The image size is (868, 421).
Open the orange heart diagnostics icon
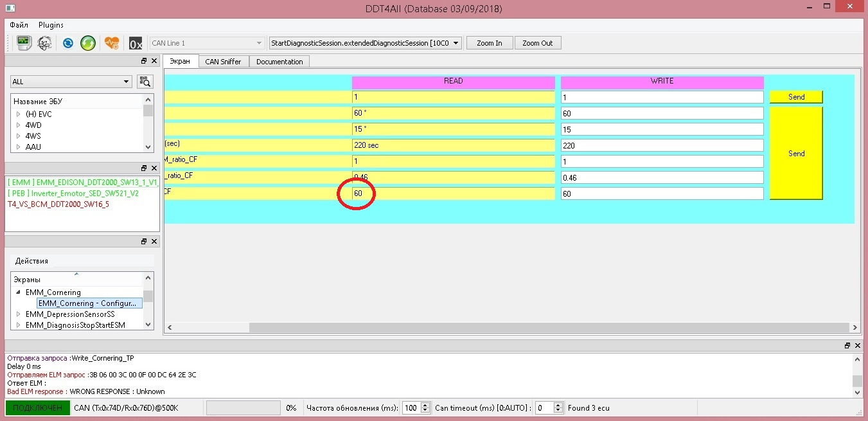112,43
